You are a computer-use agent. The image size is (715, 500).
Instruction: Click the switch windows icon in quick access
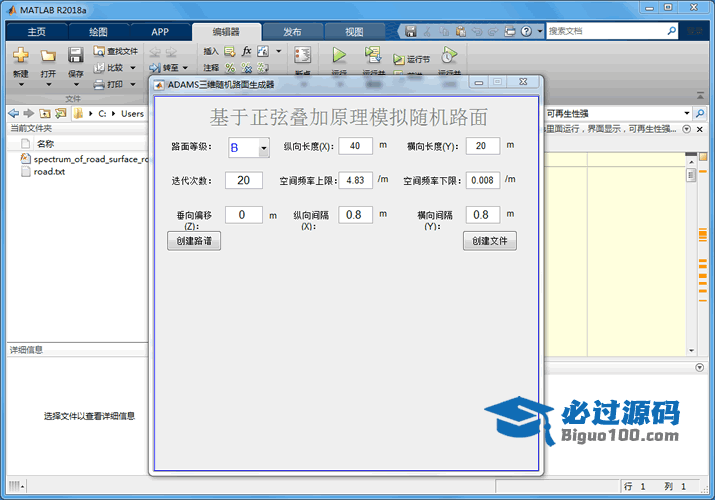pyautogui.click(x=510, y=31)
